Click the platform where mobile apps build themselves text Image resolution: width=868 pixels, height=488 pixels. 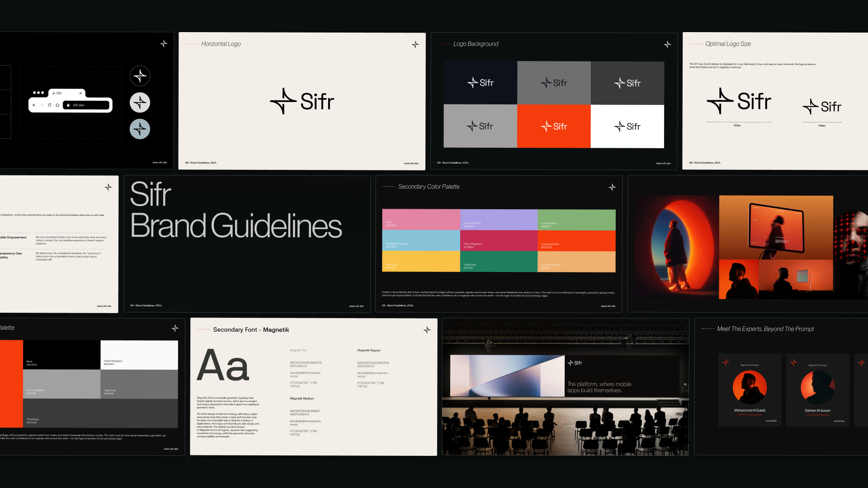(599, 387)
